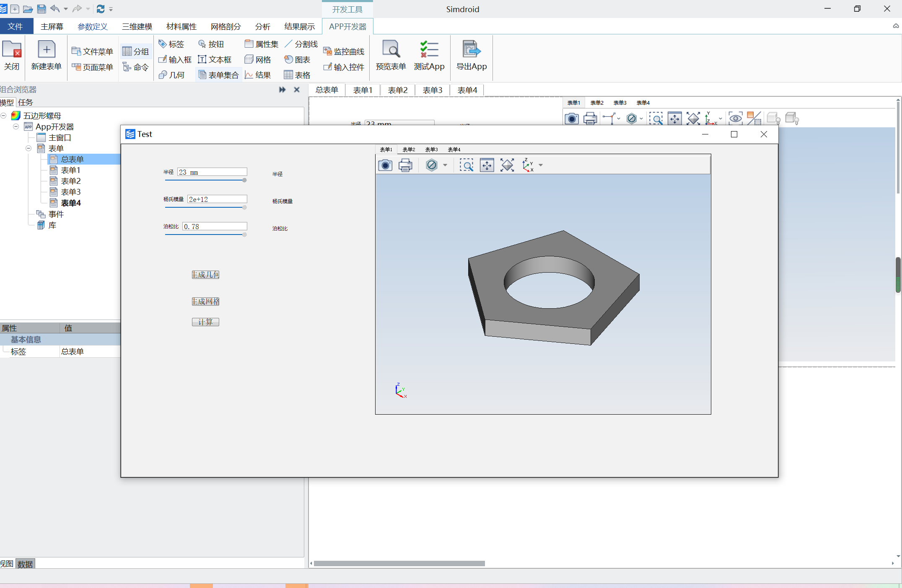
Task: Insert a 网格 mesh control
Action: [258, 59]
